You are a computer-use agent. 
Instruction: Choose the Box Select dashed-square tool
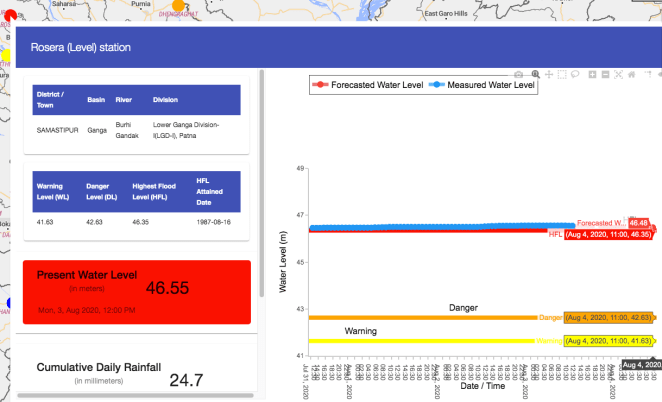pos(562,75)
